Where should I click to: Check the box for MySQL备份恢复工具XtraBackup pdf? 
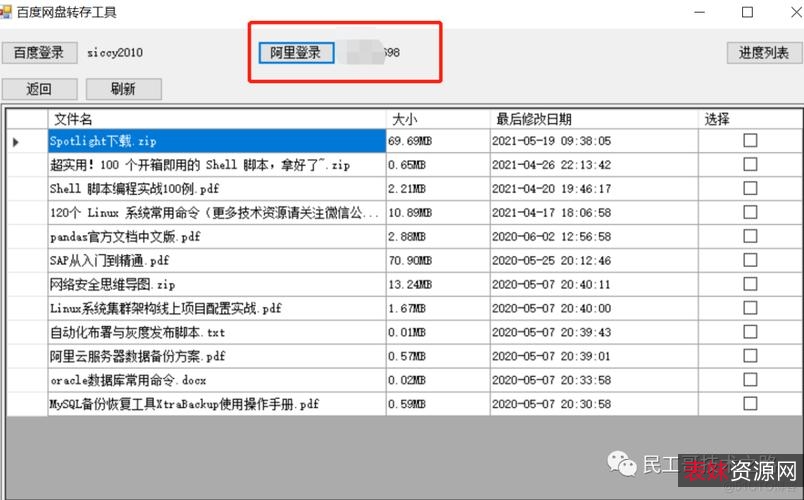750,404
